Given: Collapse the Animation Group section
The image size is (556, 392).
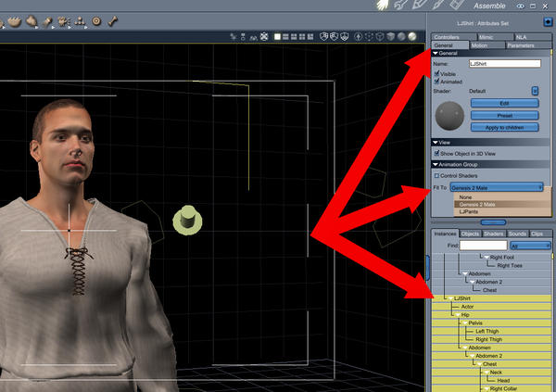Looking at the screenshot, I should pyautogui.click(x=436, y=165).
